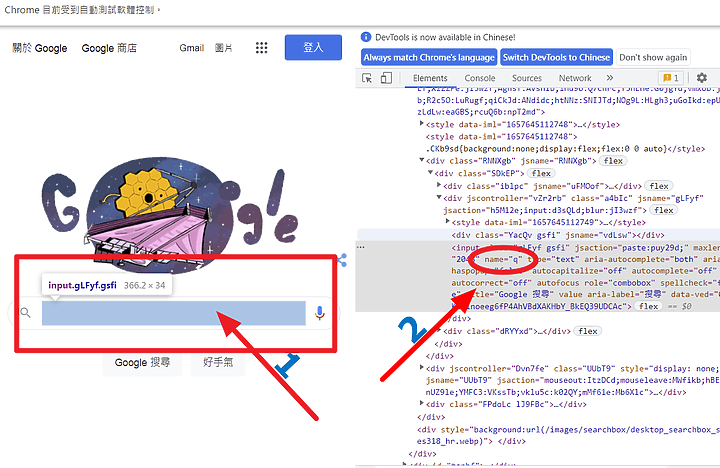720x468 pixels.
Task: Open the Gmail link
Action: (191, 48)
